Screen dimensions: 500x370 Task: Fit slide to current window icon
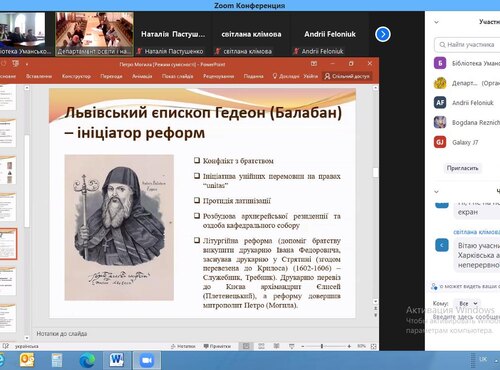click(373, 347)
